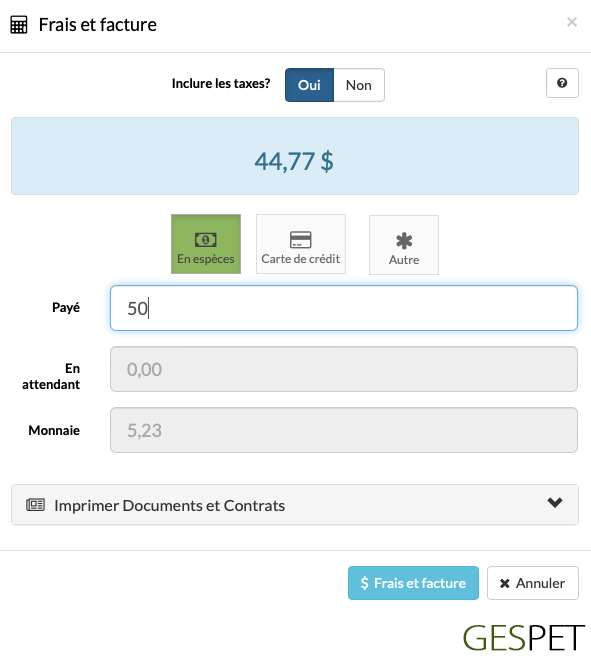Screen dimensions: 591x664
Task: Choose Autre payment option
Action: pyautogui.click(x=404, y=245)
